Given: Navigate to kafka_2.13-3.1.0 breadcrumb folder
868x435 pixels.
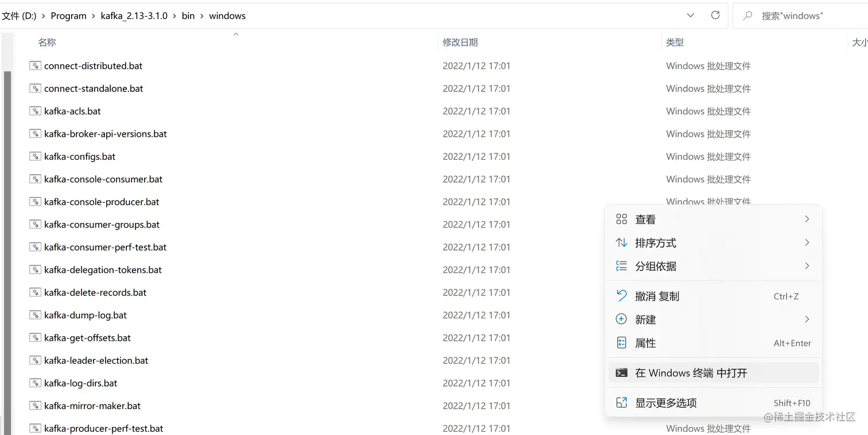Looking at the screenshot, I should point(134,16).
